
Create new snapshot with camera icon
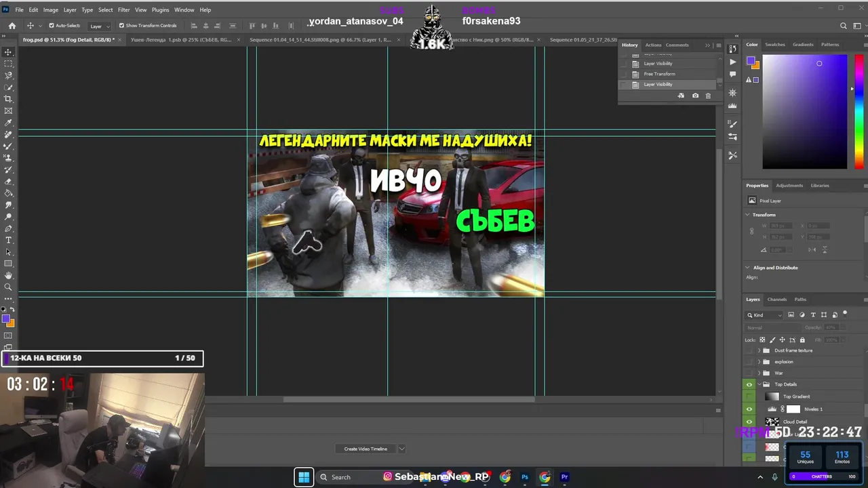click(695, 96)
